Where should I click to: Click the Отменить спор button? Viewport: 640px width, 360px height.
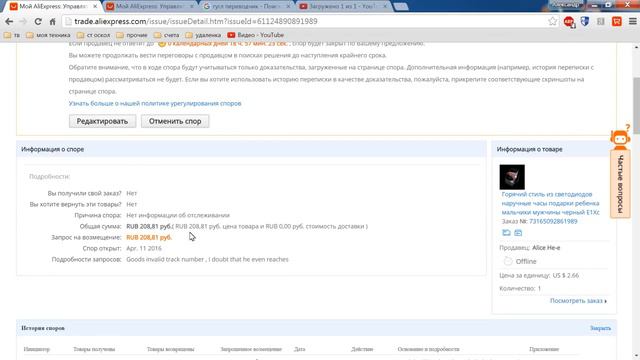pyautogui.click(x=175, y=121)
